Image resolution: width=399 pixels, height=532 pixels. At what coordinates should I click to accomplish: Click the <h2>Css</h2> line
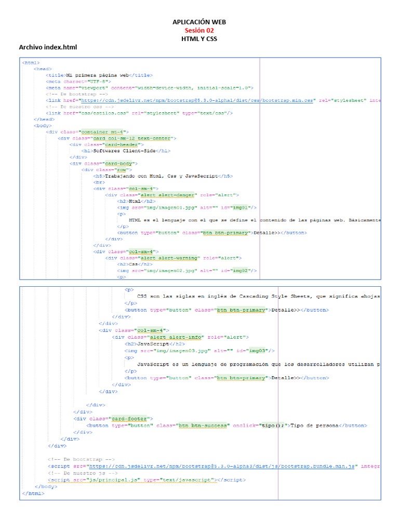pos(135,264)
